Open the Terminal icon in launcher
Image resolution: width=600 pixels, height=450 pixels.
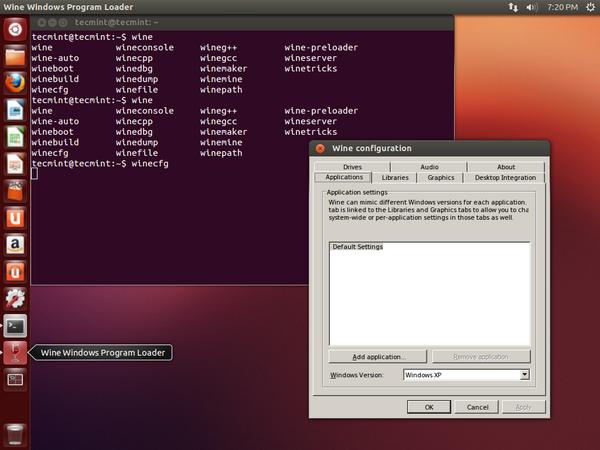(15, 325)
